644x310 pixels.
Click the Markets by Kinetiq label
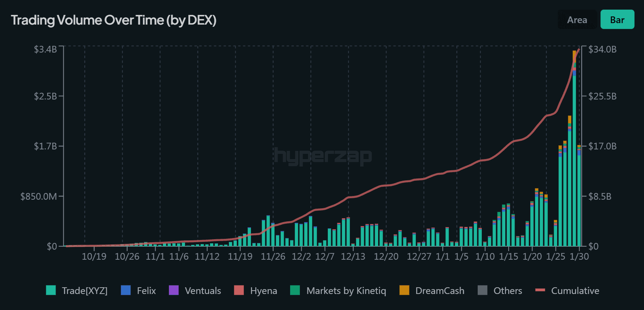point(346,291)
